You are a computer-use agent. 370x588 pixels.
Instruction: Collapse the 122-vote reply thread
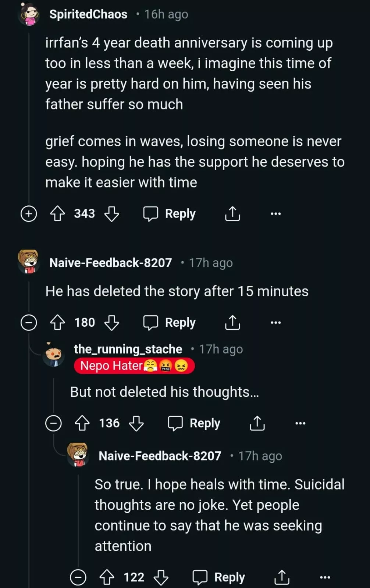(x=78, y=577)
